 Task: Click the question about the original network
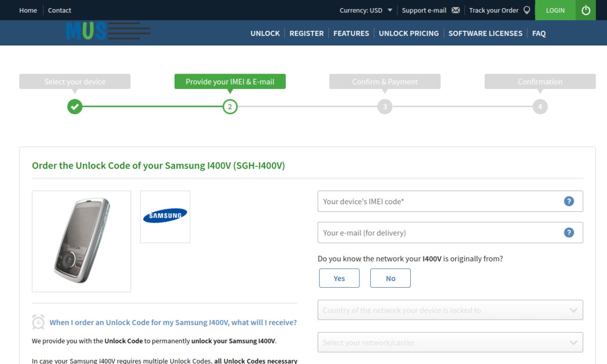(x=410, y=259)
